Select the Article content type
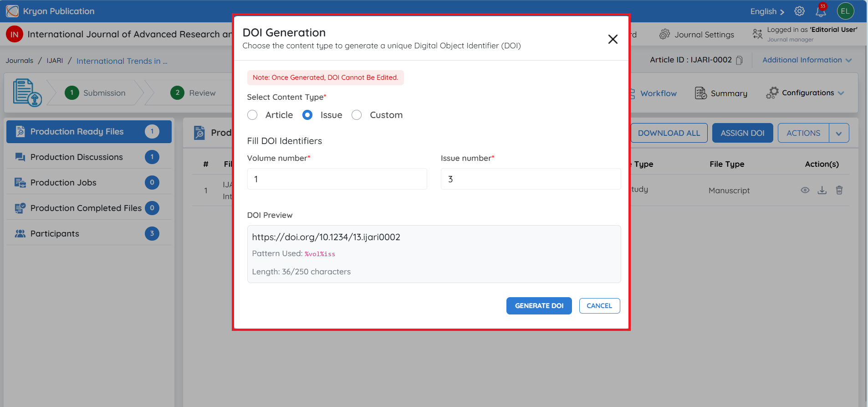The width and height of the screenshot is (868, 407). click(x=252, y=115)
